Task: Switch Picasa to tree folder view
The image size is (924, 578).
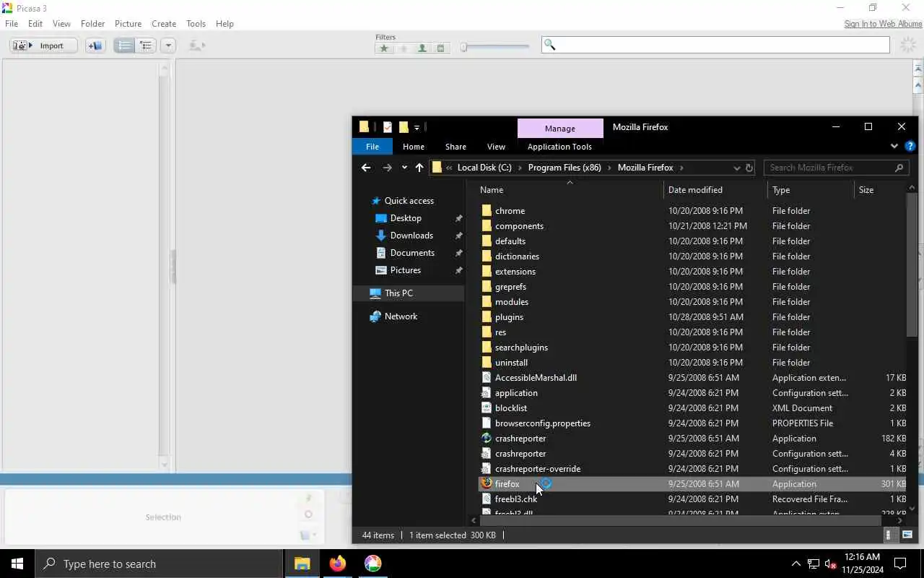Action: pos(145,46)
